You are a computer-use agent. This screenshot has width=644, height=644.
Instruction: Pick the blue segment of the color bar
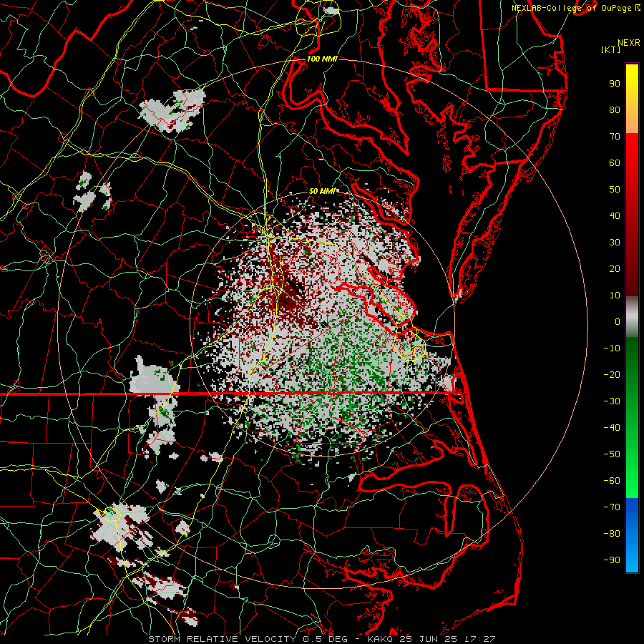[632, 535]
